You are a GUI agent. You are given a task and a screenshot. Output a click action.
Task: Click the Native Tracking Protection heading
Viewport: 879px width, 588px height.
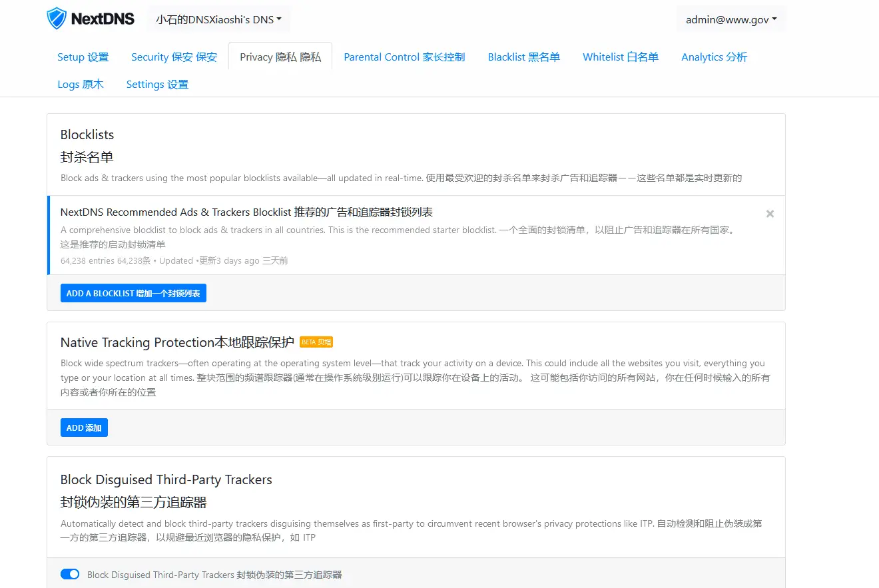177,342
